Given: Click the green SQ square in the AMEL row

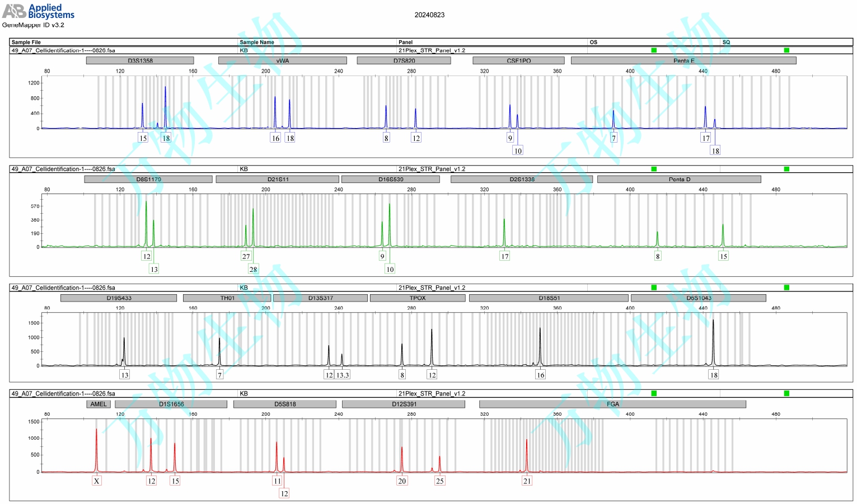Looking at the screenshot, I should click(x=786, y=393).
